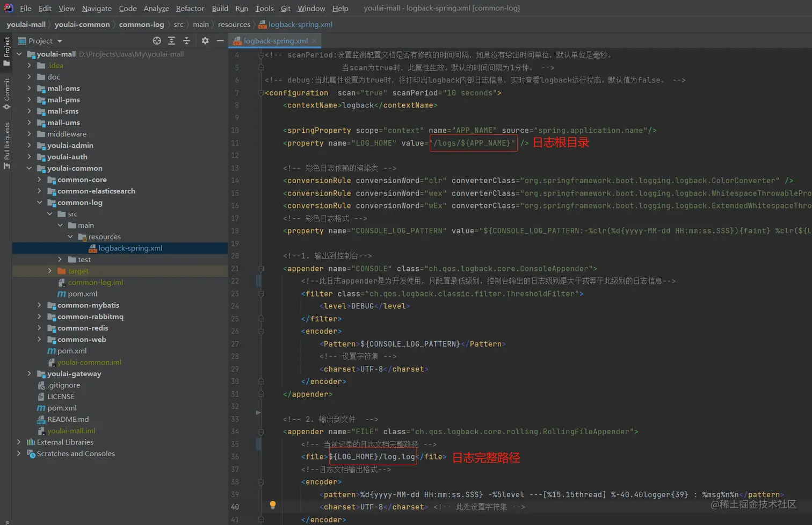Open the Project tool window stripe
The width and height of the screenshot is (812, 525).
(6, 51)
